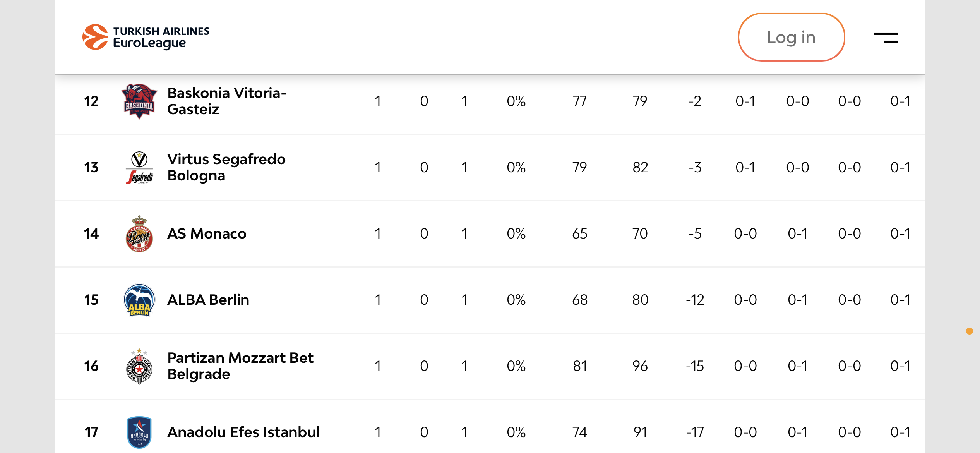Open ALBA Berlin team name link
The image size is (980, 453).
pyautogui.click(x=208, y=300)
